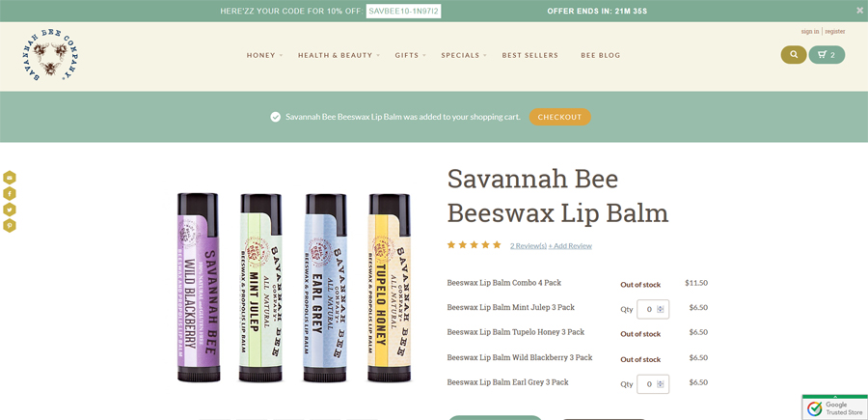The height and width of the screenshot is (420, 868).
Task: Expand the Honey menu dropdown
Action: pos(264,55)
